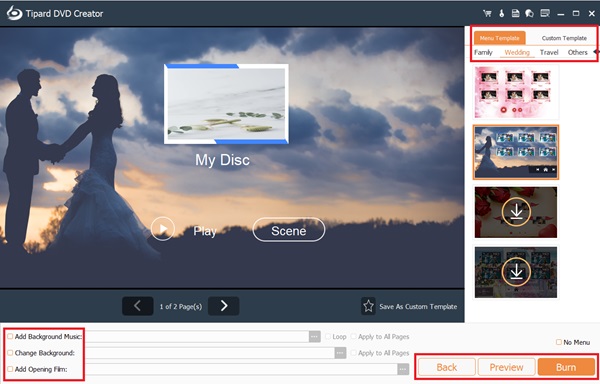Select the Travel template category
This screenshot has width=600, height=384.
(549, 52)
